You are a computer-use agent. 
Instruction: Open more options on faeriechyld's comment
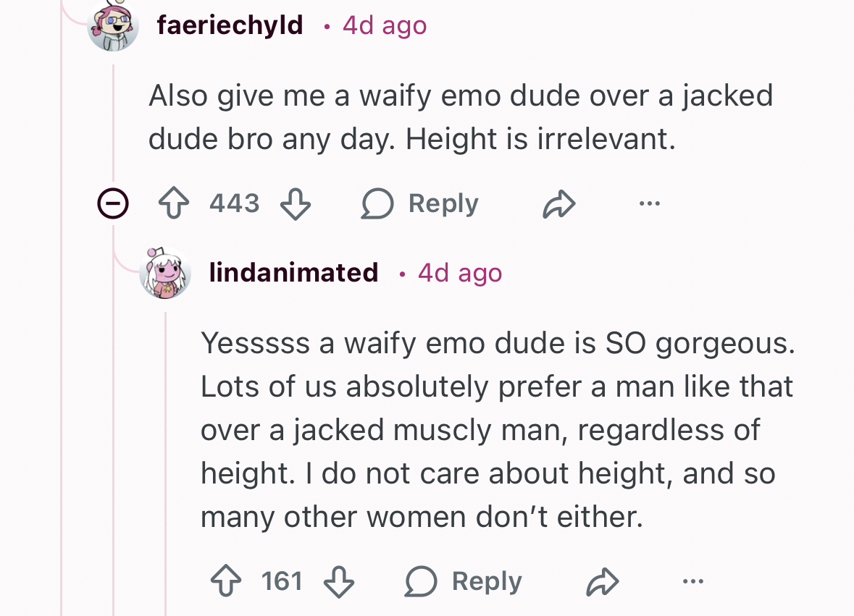pos(650,205)
